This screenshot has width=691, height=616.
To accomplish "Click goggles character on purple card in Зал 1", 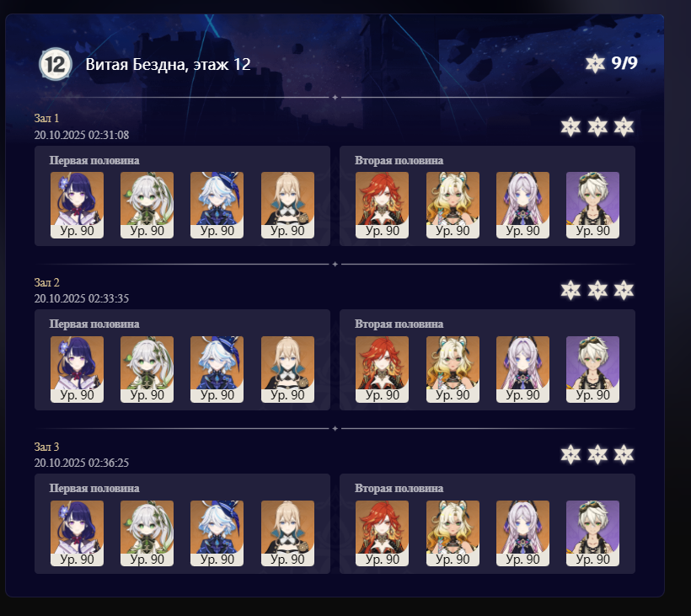I will (592, 205).
